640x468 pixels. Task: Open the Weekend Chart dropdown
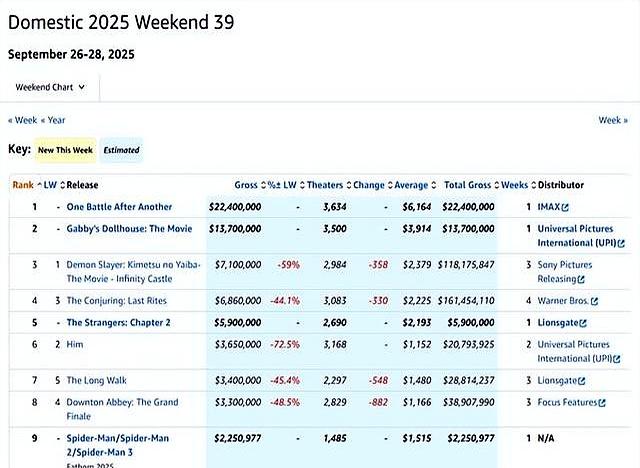(x=50, y=87)
